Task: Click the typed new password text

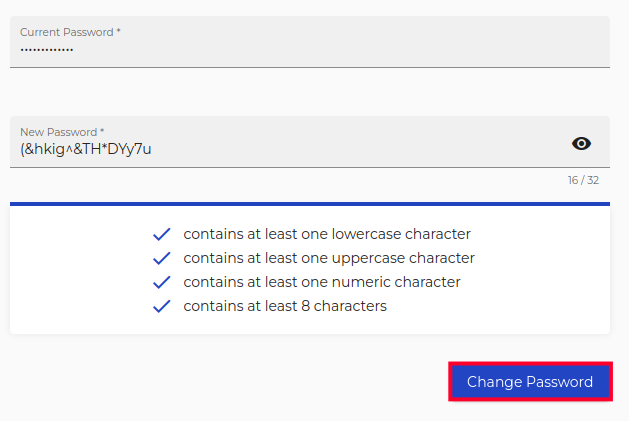Action: click(86, 150)
